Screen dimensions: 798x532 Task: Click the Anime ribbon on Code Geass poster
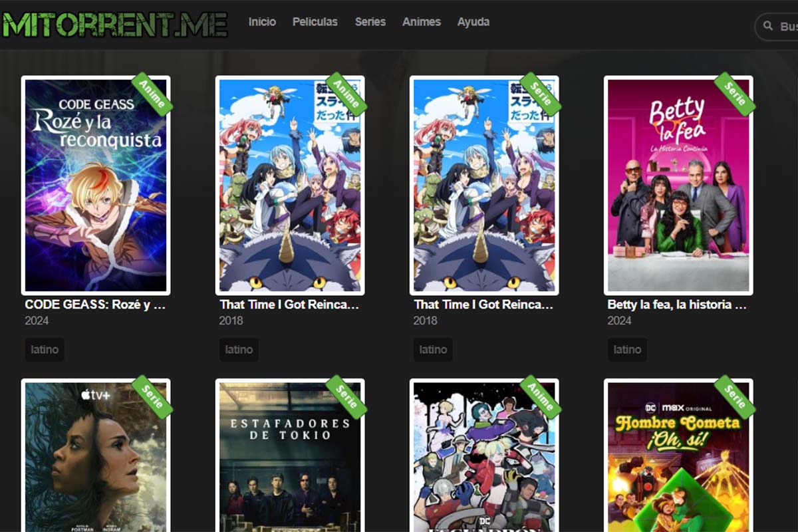pos(152,94)
